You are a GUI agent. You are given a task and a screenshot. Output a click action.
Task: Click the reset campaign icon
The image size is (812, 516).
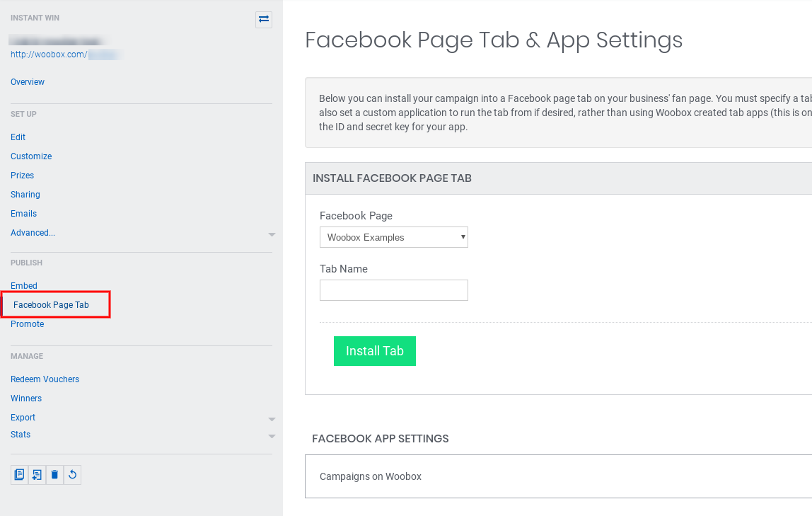(x=72, y=474)
